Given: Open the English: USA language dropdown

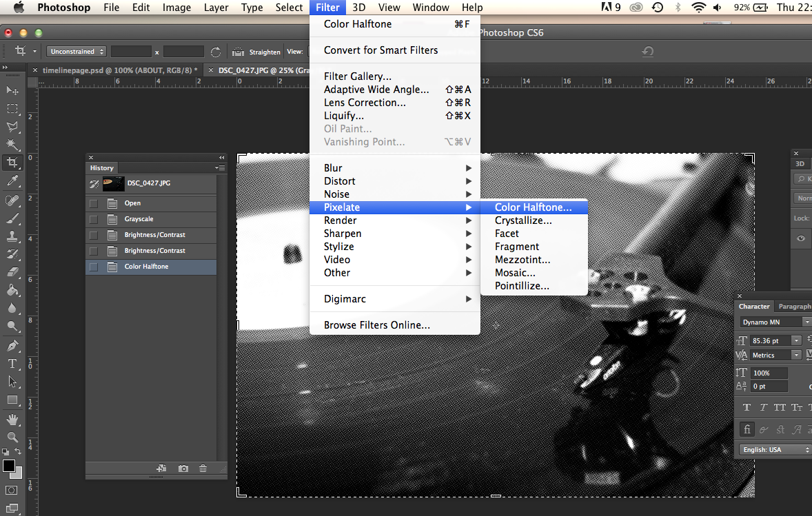Looking at the screenshot, I should [775, 450].
